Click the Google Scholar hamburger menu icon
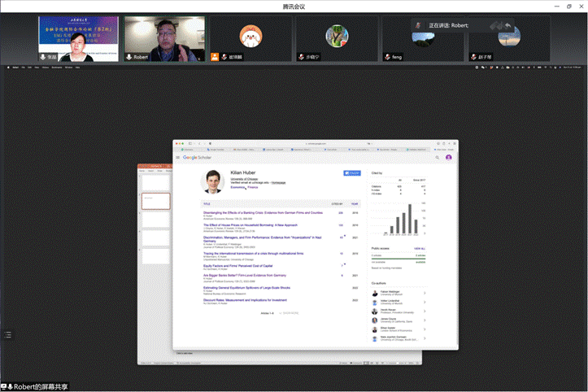Screen dimensions: 588x392 [178, 157]
